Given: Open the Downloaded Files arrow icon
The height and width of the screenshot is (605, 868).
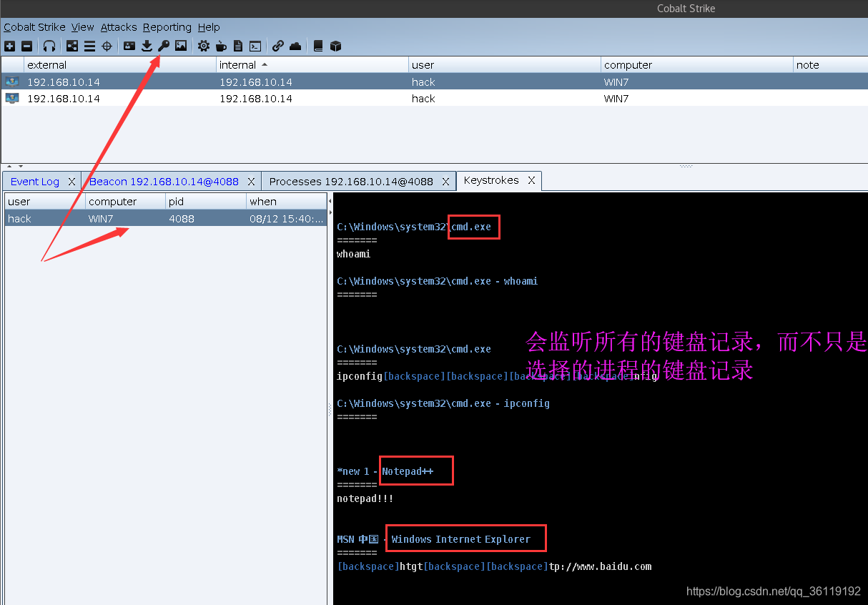Looking at the screenshot, I should tap(147, 46).
